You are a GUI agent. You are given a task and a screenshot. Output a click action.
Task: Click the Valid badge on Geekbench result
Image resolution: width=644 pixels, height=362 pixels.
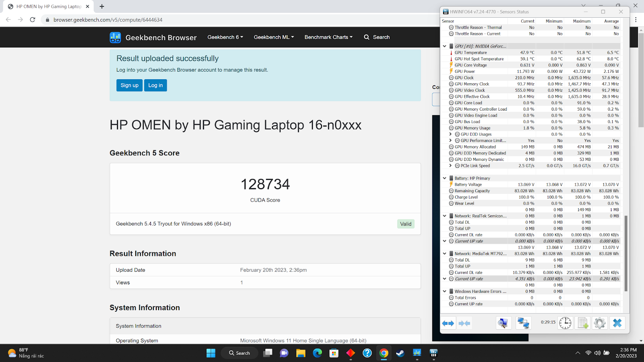[x=406, y=224]
